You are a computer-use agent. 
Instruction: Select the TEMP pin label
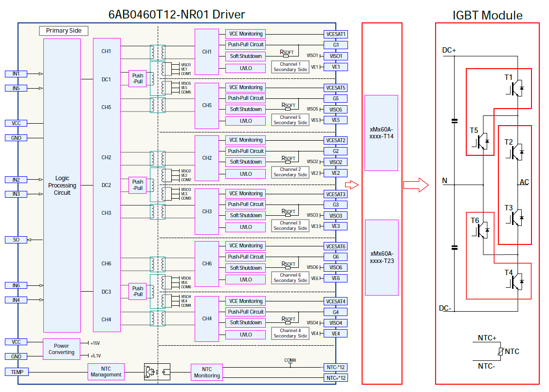click(16, 372)
